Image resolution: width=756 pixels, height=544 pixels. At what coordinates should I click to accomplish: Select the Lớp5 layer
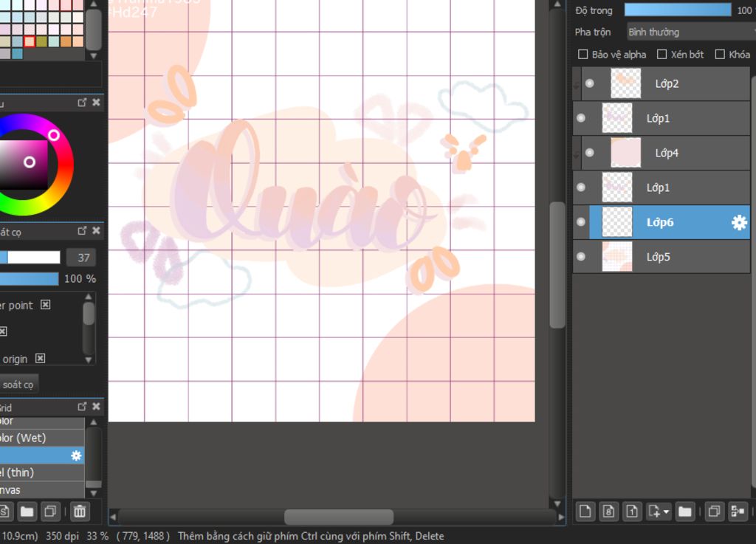[661, 257]
